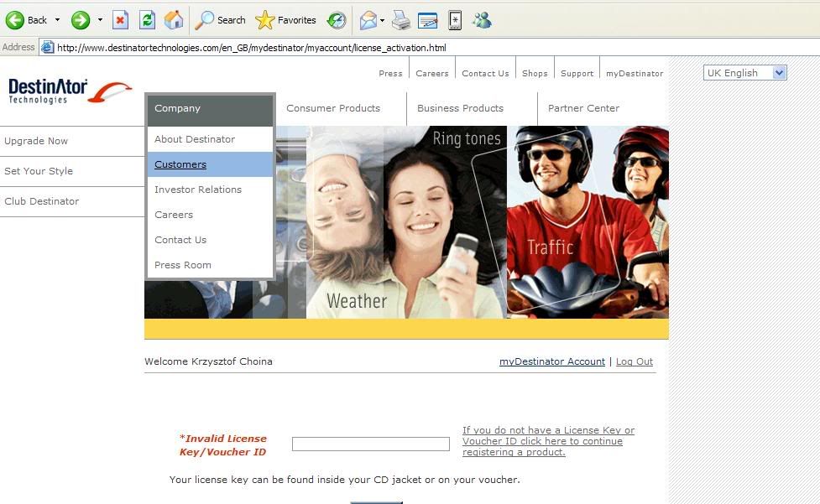Print the page with the printer icon
820x504 pixels.
(401, 20)
